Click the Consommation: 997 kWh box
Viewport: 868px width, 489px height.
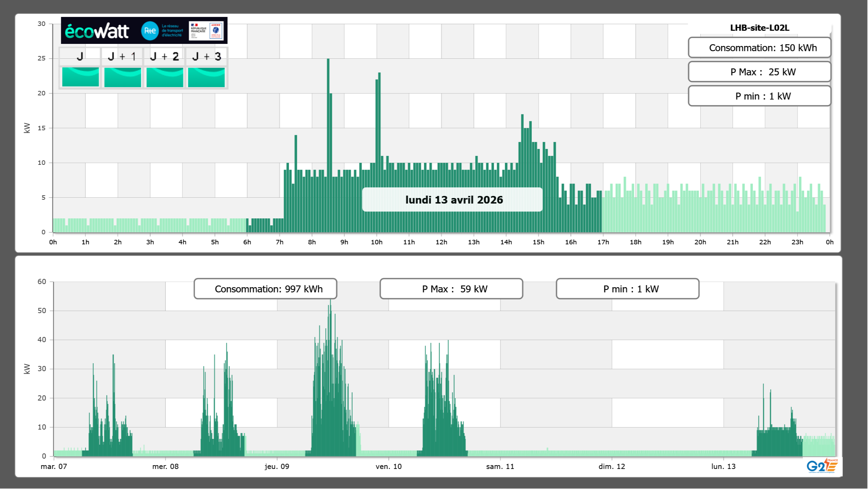[x=265, y=289]
